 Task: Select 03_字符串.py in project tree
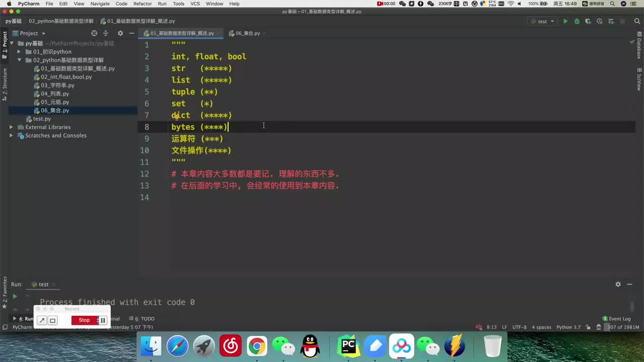[x=57, y=85]
